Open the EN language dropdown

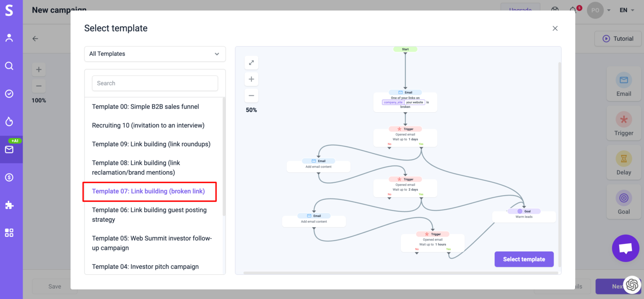pyautogui.click(x=626, y=10)
